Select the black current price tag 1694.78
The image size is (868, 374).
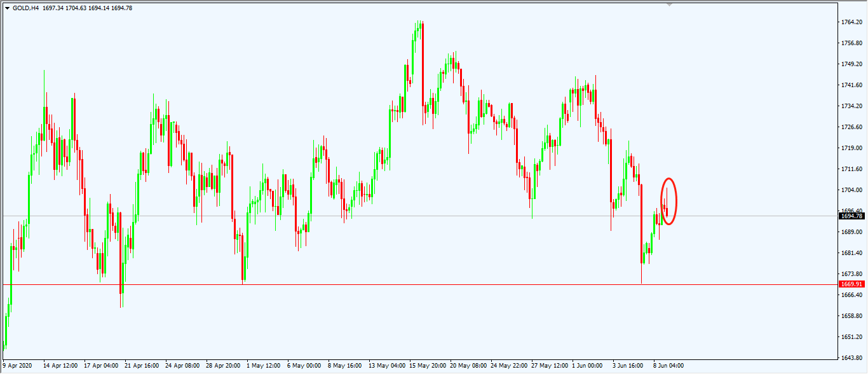pos(852,216)
